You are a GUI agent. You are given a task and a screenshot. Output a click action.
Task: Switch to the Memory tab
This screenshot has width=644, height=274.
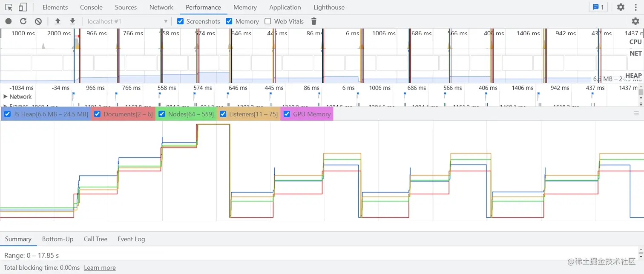(x=245, y=7)
